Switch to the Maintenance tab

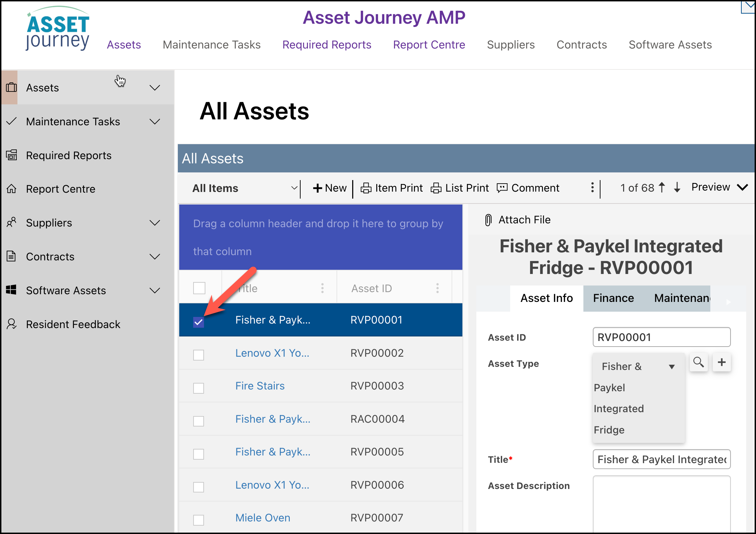point(682,298)
